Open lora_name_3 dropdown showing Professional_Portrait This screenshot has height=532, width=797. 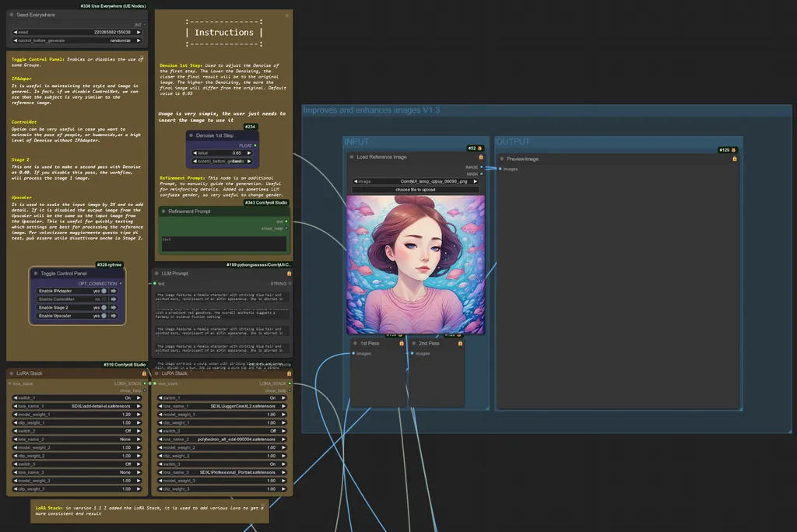[x=222, y=472]
